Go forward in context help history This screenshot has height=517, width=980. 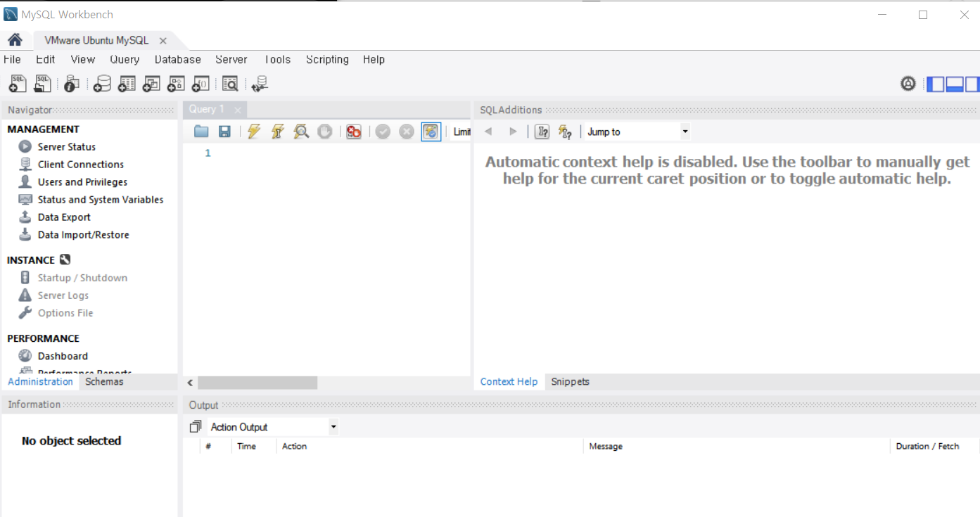[513, 132]
